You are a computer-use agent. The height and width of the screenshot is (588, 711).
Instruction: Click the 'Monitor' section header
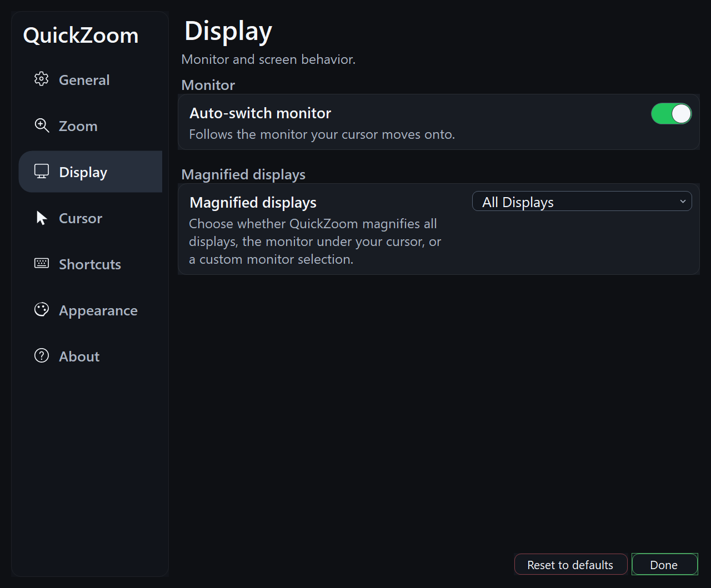coord(208,85)
